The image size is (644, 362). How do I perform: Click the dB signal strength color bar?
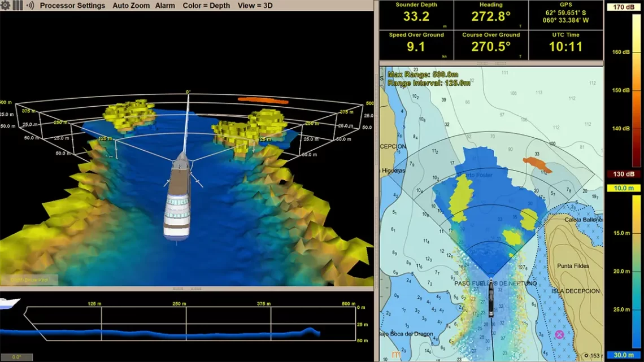point(636,90)
